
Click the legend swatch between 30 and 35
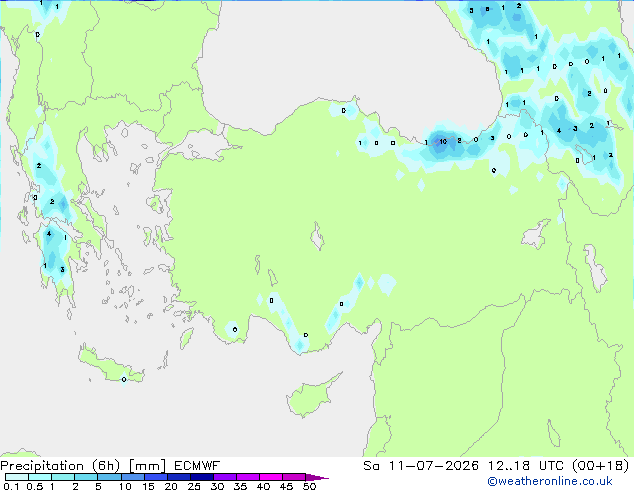(225, 477)
